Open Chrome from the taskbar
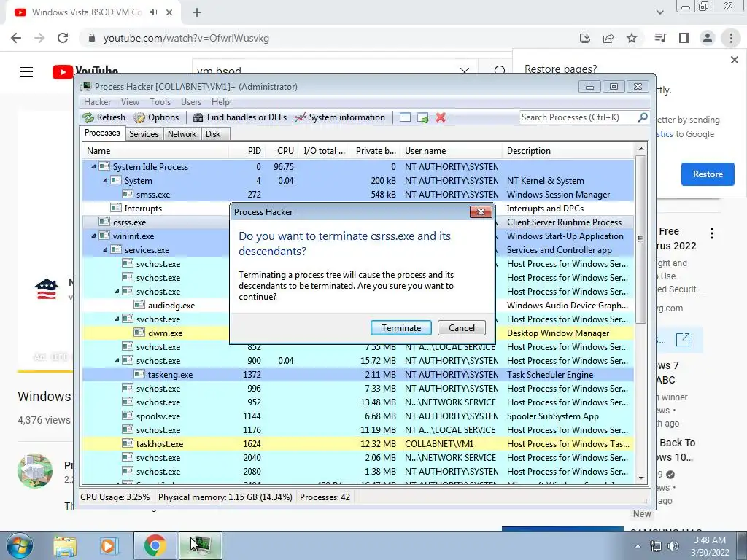Viewport: 747px width, 560px height. 155,545
